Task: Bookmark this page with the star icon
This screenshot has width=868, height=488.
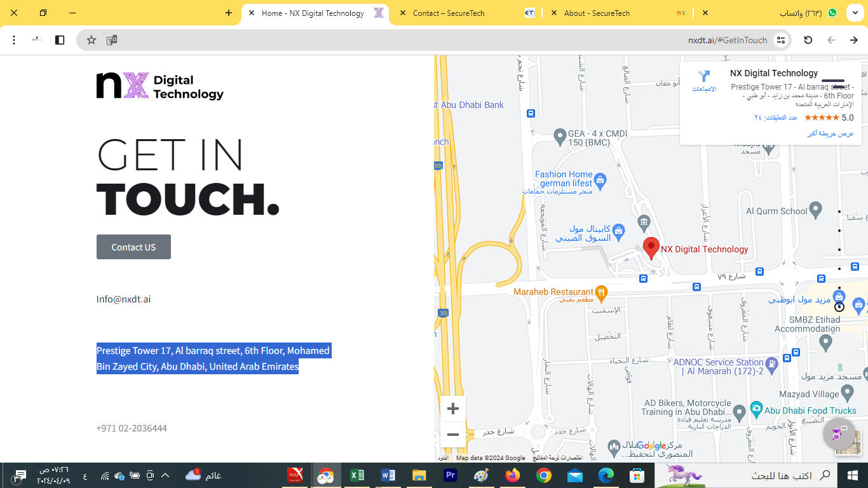Action: click(92, 40)
